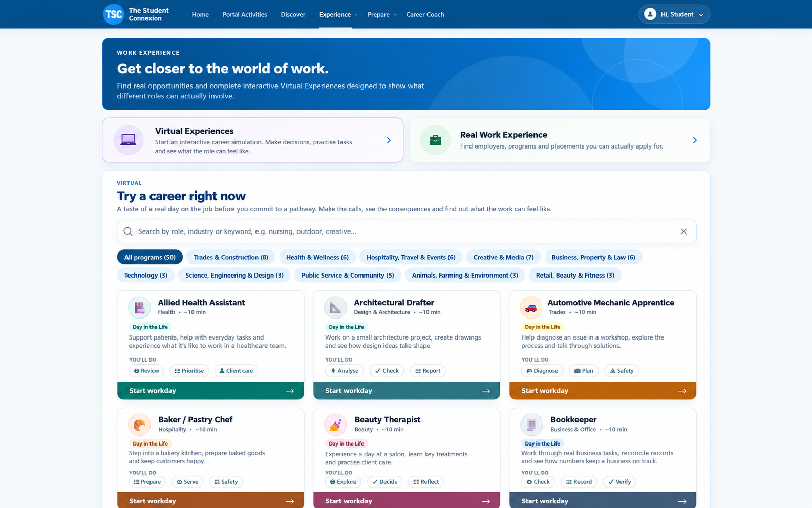Click the TSC logo icon

[114, 14]
